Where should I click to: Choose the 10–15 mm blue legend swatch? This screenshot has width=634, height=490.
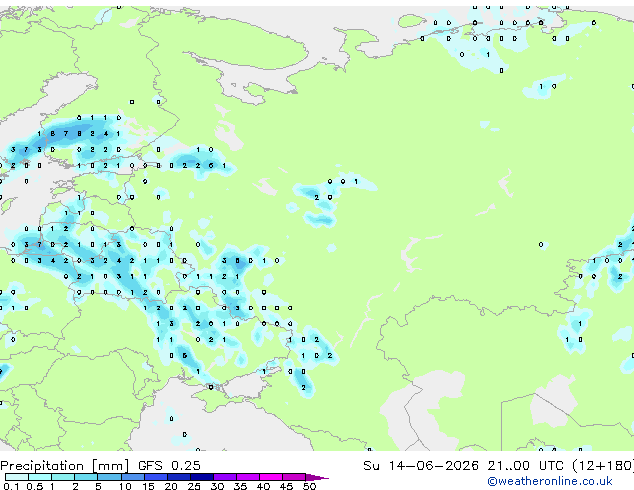click(x=132, y=477)
